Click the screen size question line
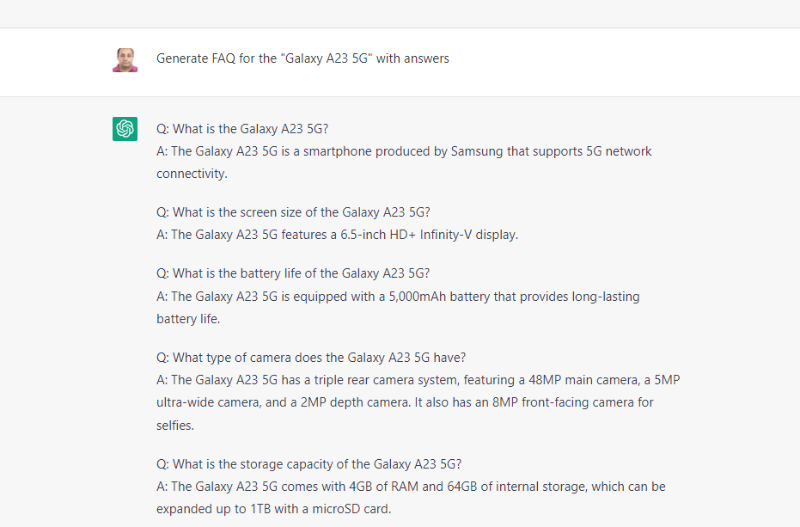Screen dimensions: 800x527 click(x=293, y=212)
